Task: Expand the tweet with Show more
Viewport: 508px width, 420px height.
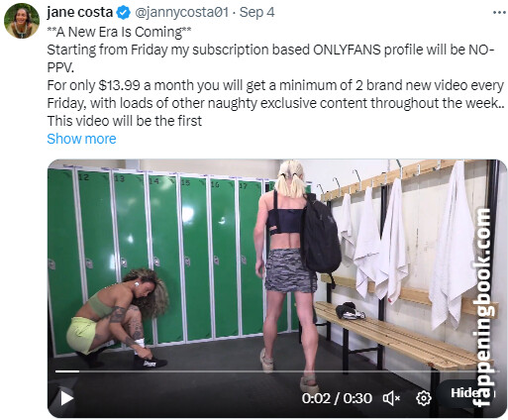Action: 81,139
